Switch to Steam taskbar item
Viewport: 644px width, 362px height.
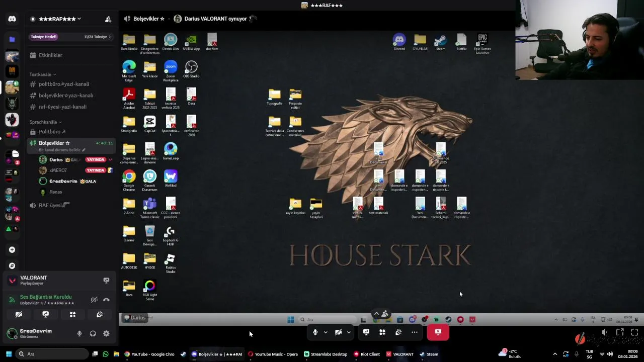(429, 354)
